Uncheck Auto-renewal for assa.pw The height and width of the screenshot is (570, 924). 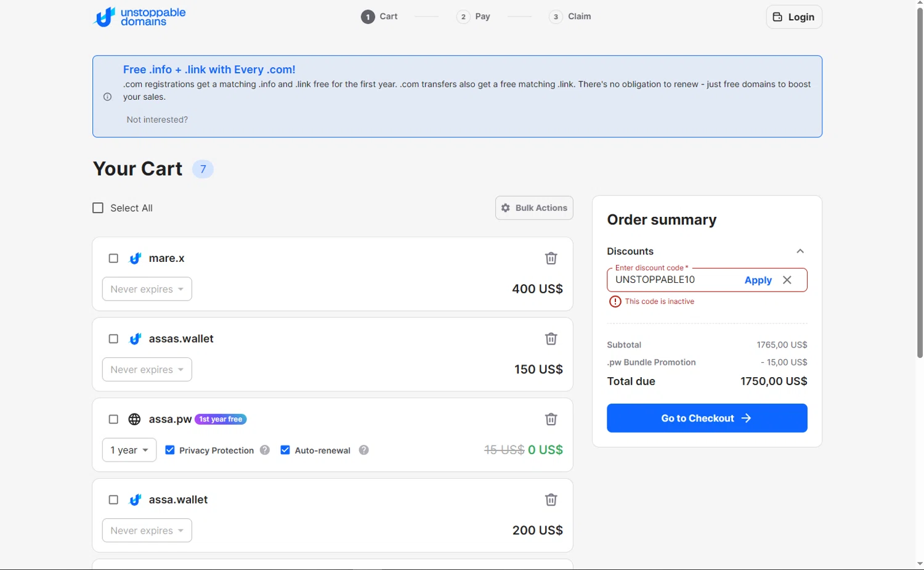point(285,450)
